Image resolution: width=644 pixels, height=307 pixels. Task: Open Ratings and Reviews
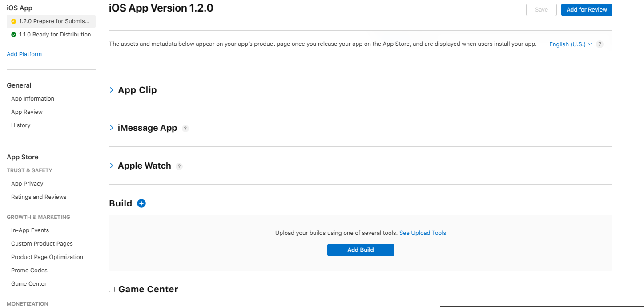39,197
